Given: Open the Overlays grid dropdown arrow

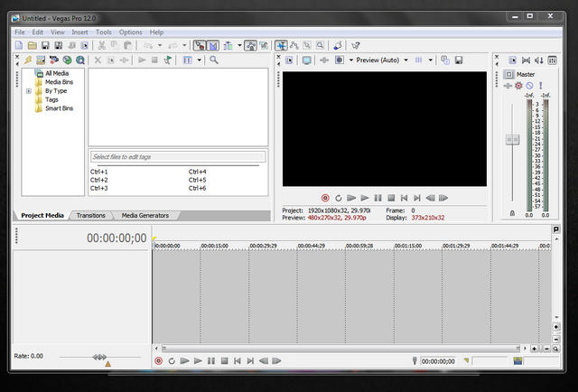Looking at the screenshot, I should click(x=431, y=61).
